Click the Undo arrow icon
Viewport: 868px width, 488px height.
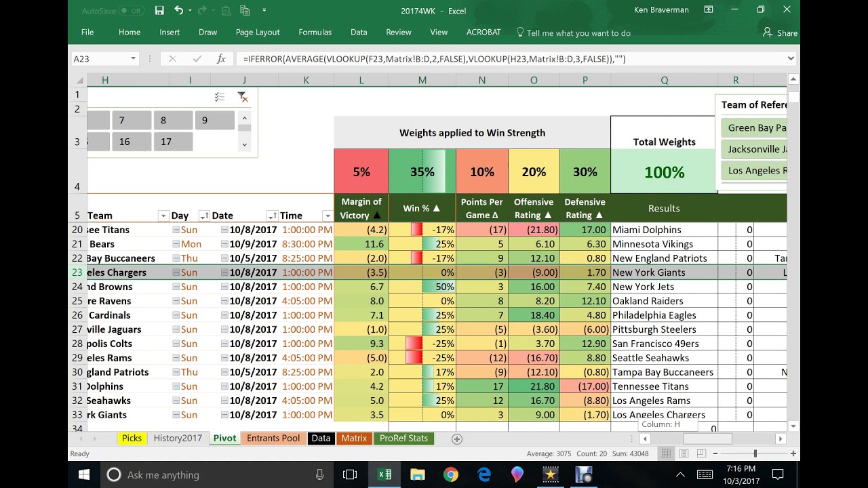(178, 10)
